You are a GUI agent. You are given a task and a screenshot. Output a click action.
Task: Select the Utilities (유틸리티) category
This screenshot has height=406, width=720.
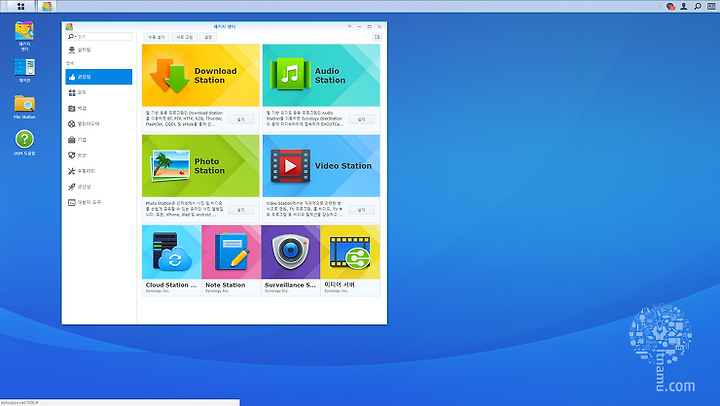[x=99, y=171]
